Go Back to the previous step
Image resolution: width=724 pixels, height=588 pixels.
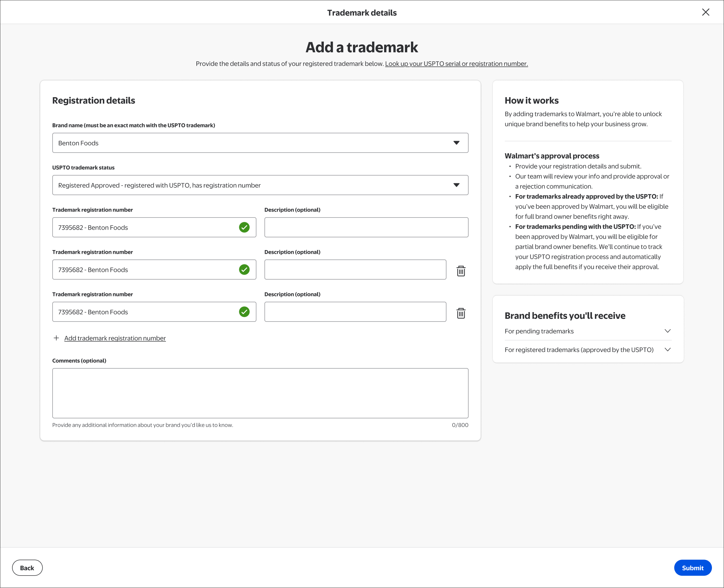[27, 568]
